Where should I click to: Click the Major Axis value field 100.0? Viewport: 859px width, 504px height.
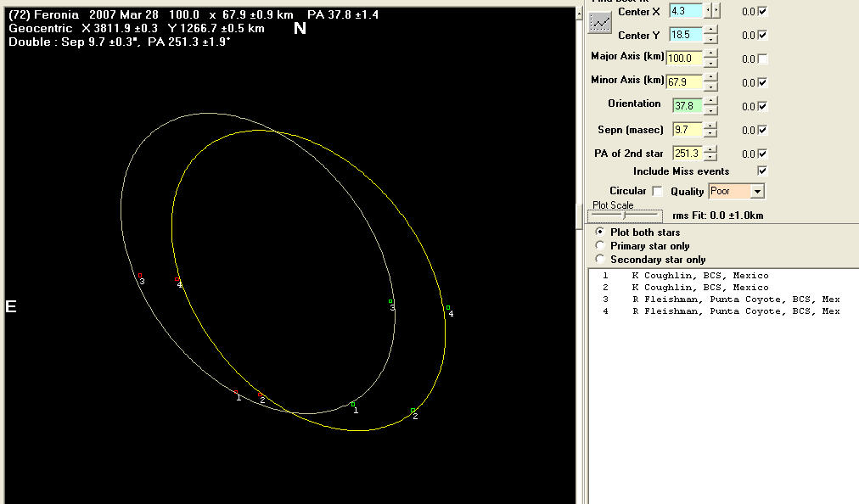click(x=684, y=58)
